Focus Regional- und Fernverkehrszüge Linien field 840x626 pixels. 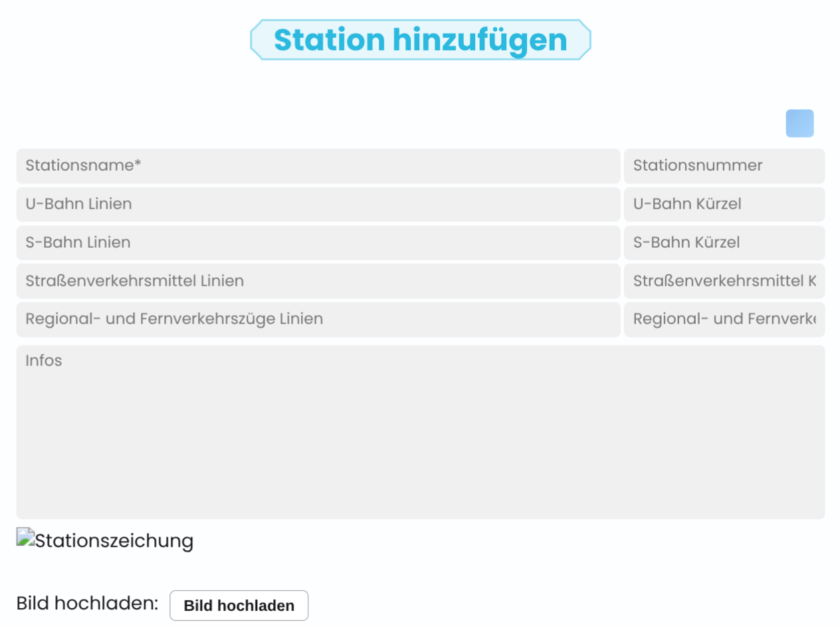(318, 320)
